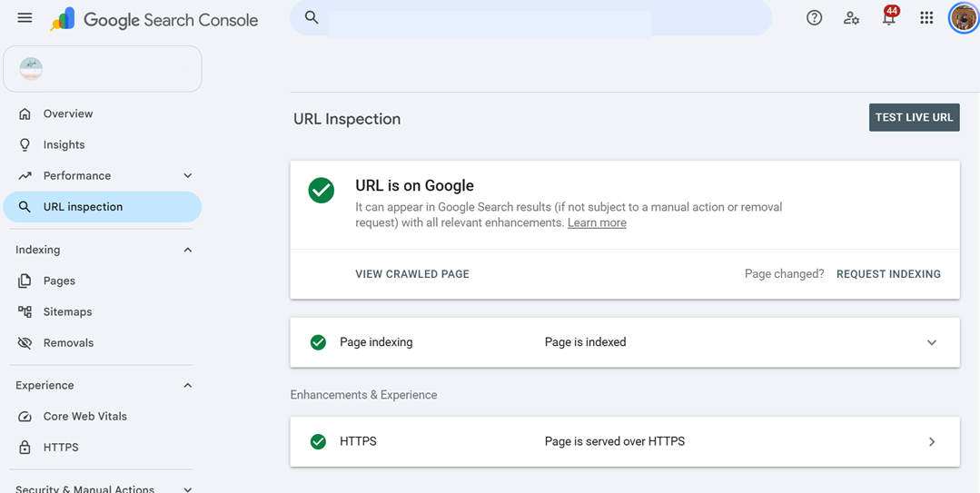Collapse the Experience section
This screenshot has height=493, width=980.
pyautogui.click(x=187, y=386)
